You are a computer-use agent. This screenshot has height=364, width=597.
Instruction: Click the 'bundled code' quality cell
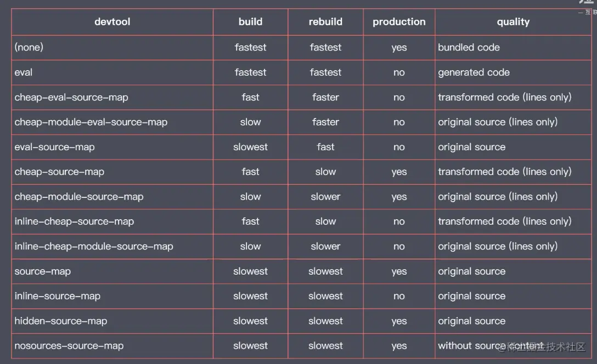point(469,47)
